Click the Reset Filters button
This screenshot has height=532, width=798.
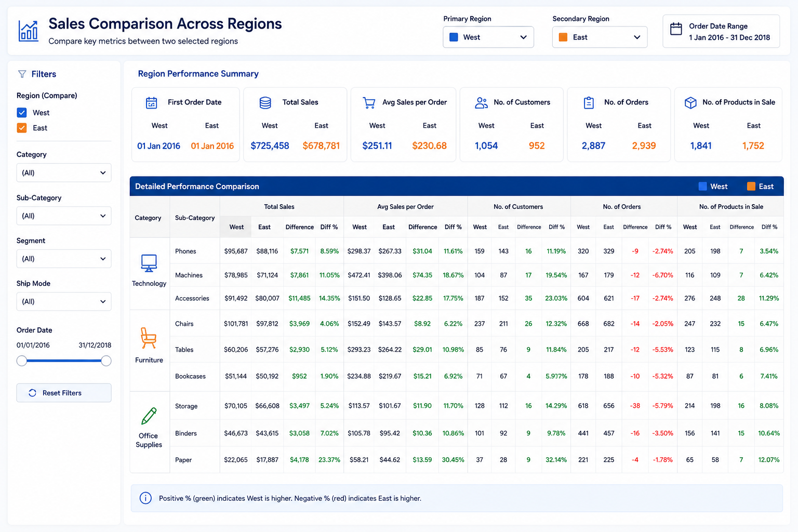[x=64, y=393]
